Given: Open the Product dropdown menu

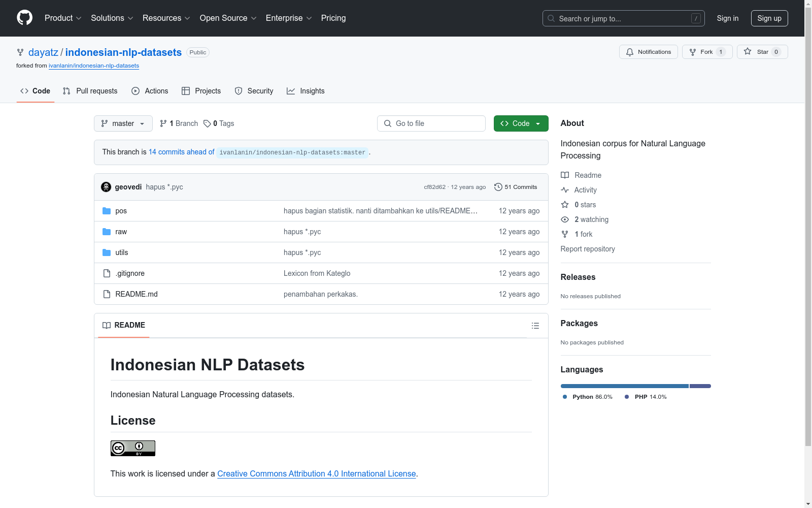Looking at the screenshot, I should coord(63,18).
